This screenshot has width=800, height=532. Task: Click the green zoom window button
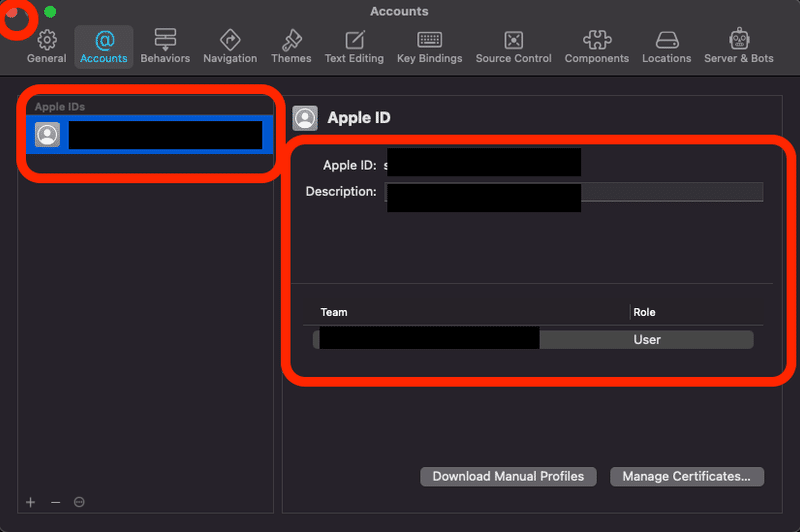pyautogui.click(x=50, y=12)
